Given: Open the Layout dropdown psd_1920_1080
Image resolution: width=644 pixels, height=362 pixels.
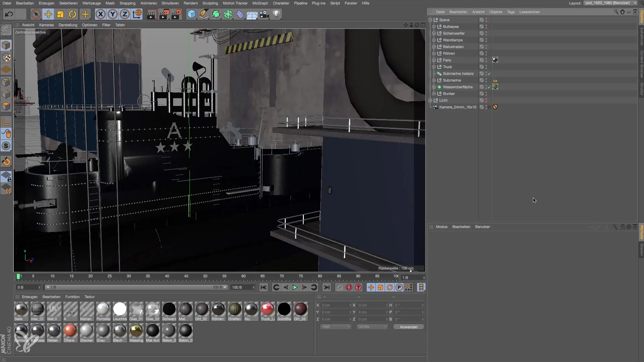Looking at the screenshot, I should point(610,3).
